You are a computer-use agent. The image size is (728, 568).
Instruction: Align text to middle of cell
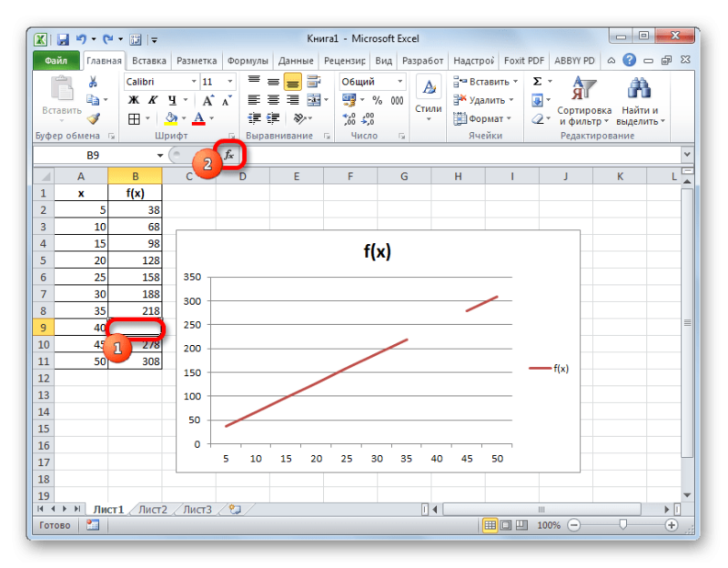[274, 82]
